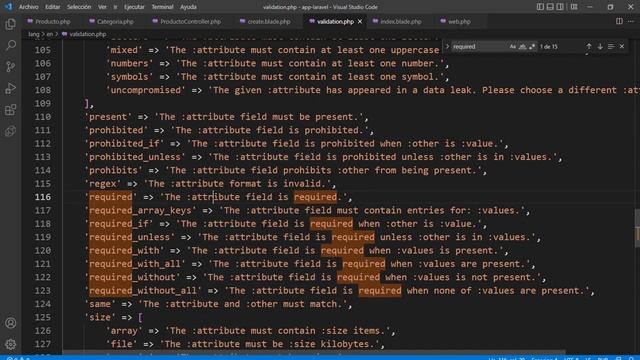Viewport: 640px width, 360px height.
Task: Click the 'prohibited_unless' key on line 113
Action: 135,157
